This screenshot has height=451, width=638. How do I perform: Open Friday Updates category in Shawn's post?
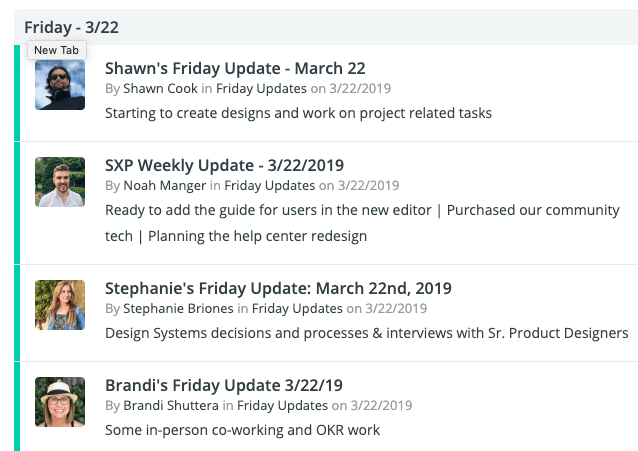[x=261, y=88]
